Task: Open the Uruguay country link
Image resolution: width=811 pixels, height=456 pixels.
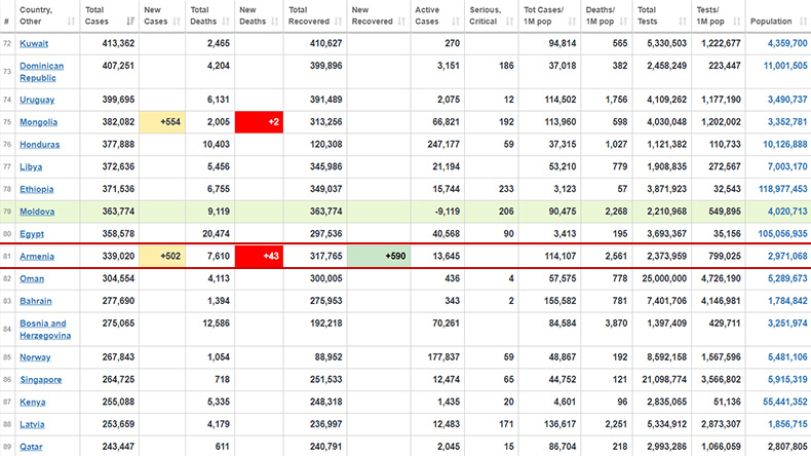Action: 37,100
